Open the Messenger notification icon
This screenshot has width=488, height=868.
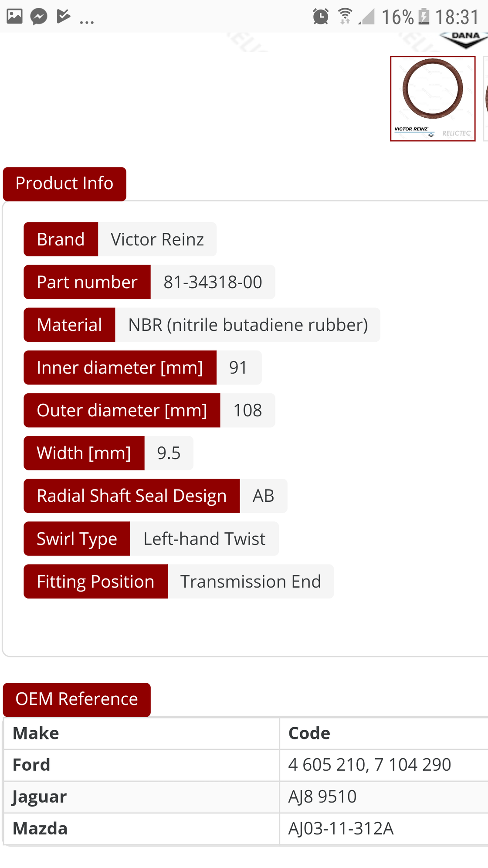[39, 17]
